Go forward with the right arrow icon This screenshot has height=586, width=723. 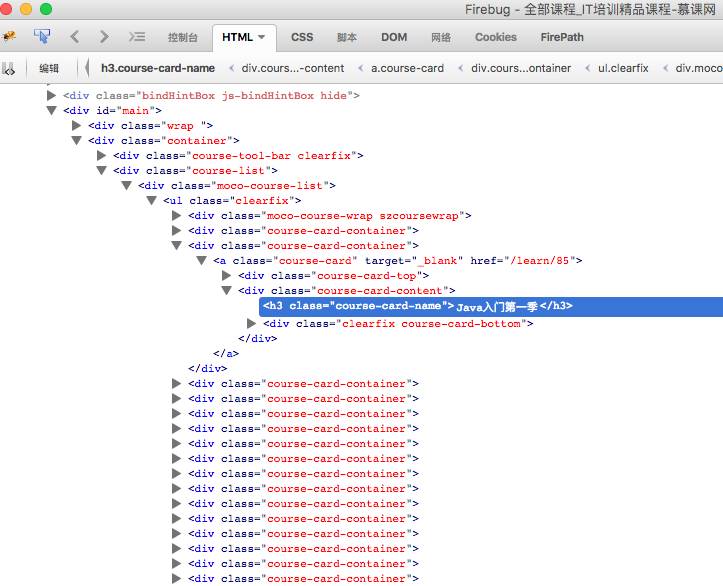(x=104, y=36)
